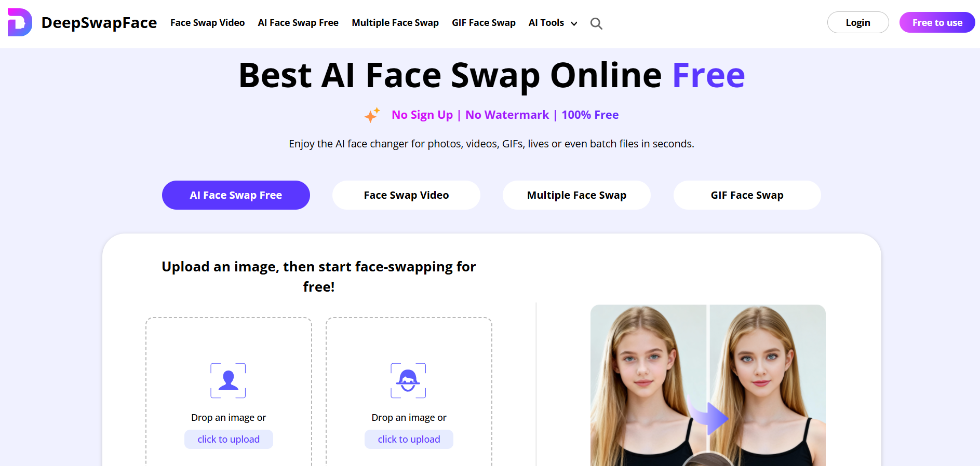Click the DeepSwapFace brand name text
The width and height of the screenshot is (980, 466).
(99, 23)
